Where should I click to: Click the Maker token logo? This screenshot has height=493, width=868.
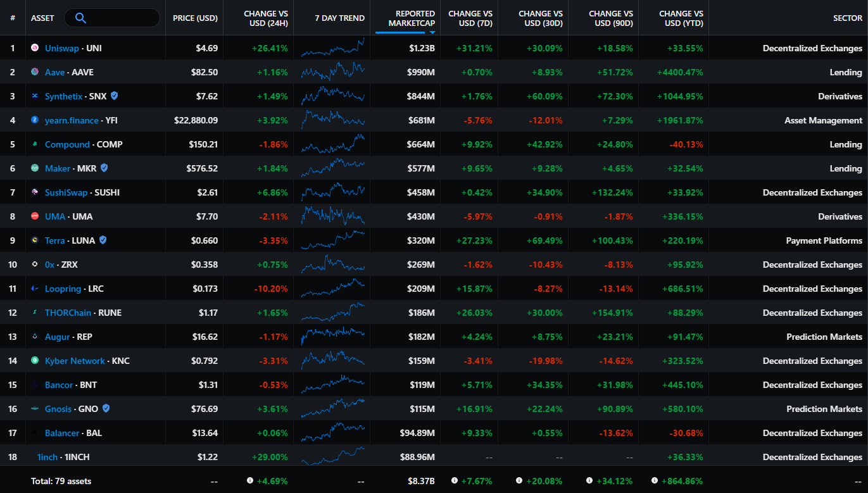34,168
